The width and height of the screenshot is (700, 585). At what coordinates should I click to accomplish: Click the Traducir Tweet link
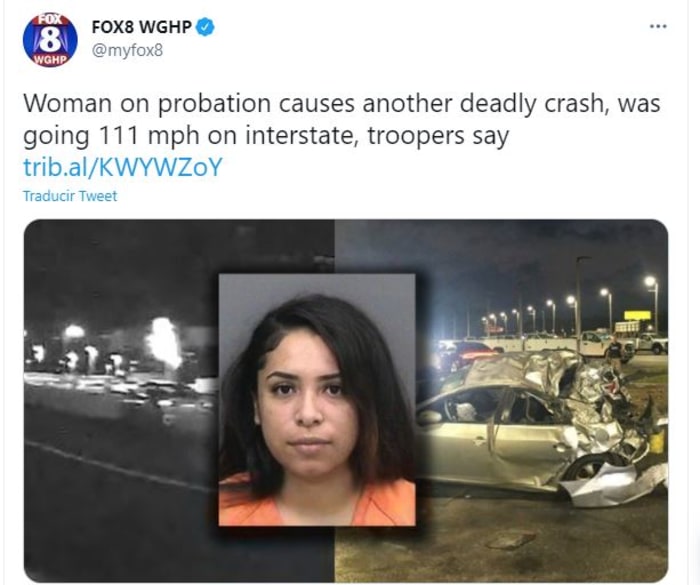coord(70,196)
